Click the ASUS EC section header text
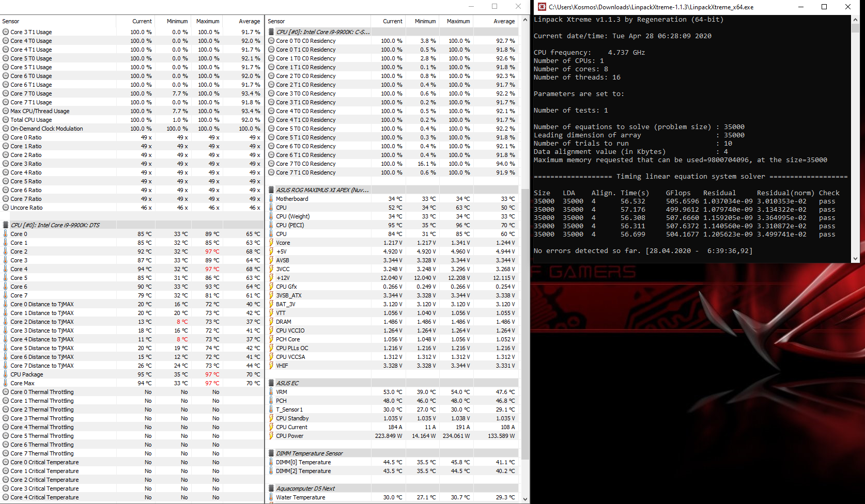Screen dimensions: 865x504 [287, 383]
